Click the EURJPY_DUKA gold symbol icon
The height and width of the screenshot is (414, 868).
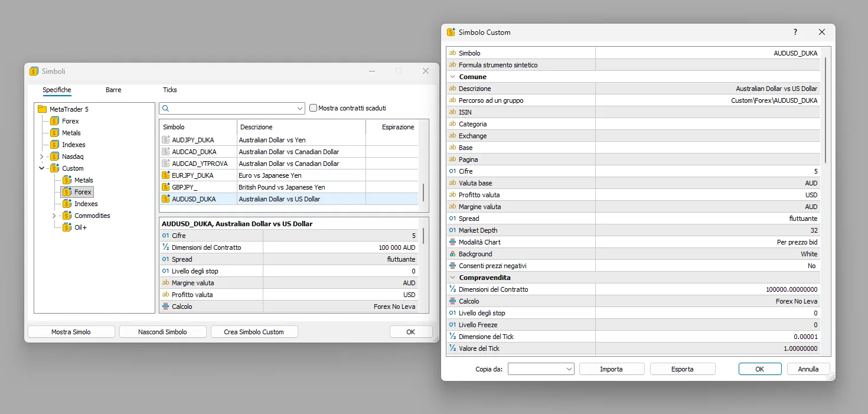(166, 175)
